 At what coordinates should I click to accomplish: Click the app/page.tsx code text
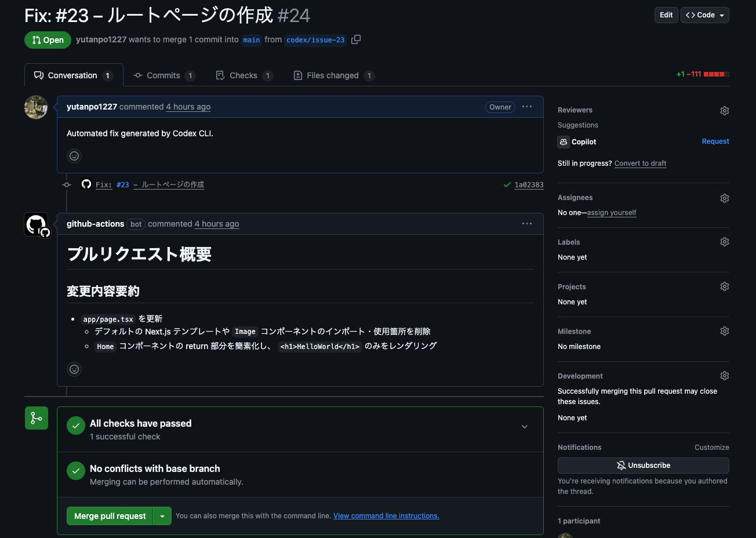(108, 319)
